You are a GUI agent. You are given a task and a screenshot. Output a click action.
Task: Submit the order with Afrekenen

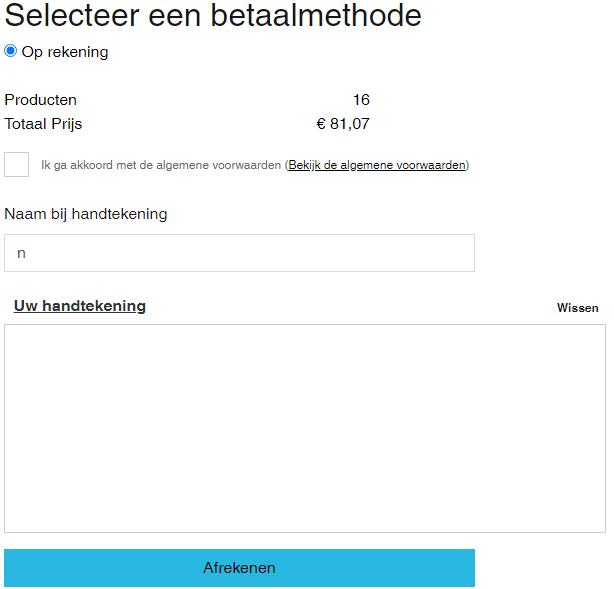click(239, 568)
